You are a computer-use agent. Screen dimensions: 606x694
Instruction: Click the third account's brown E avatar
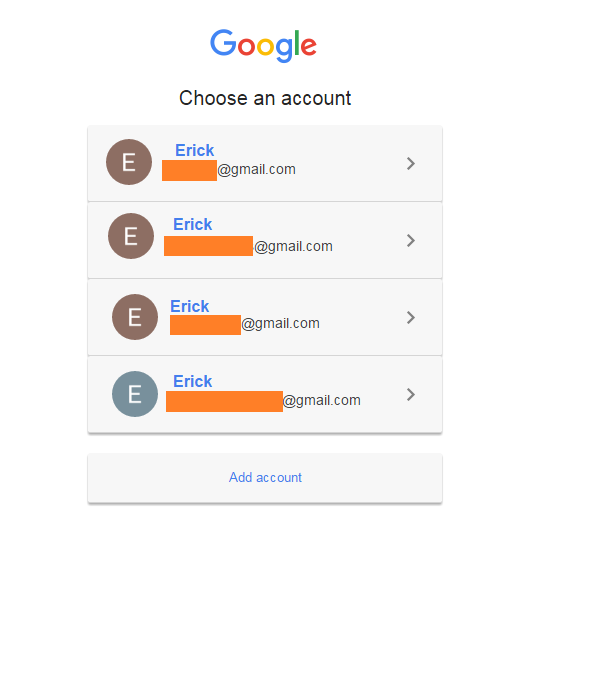pyautogui.click(x=135, y=317)
